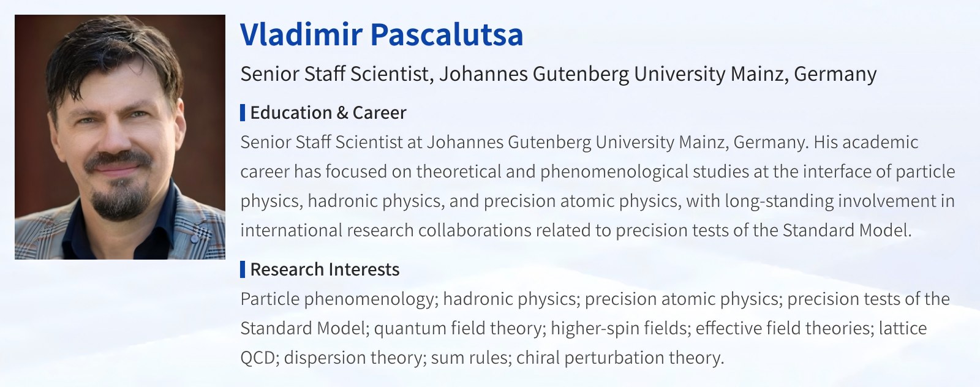The image size is (980, 387).
Task: Click the name heading Vladimir Pascalutsa
Action: click(x=381, y=34)
